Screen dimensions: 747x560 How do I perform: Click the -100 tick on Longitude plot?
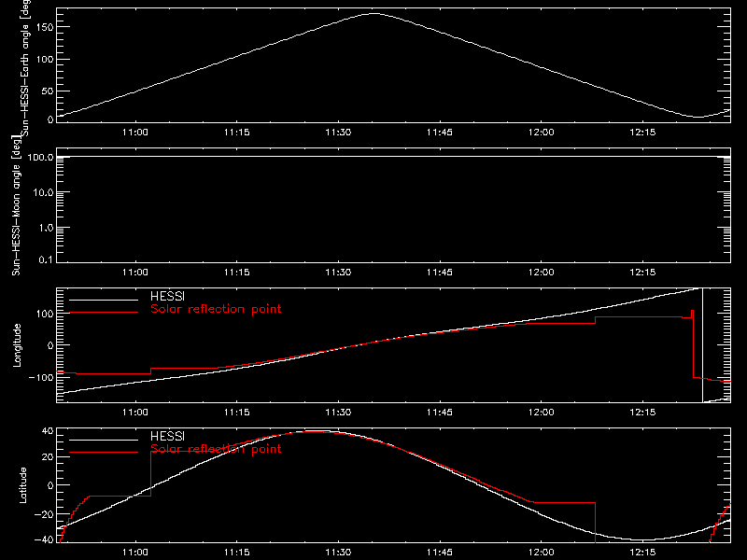(41, 377)
